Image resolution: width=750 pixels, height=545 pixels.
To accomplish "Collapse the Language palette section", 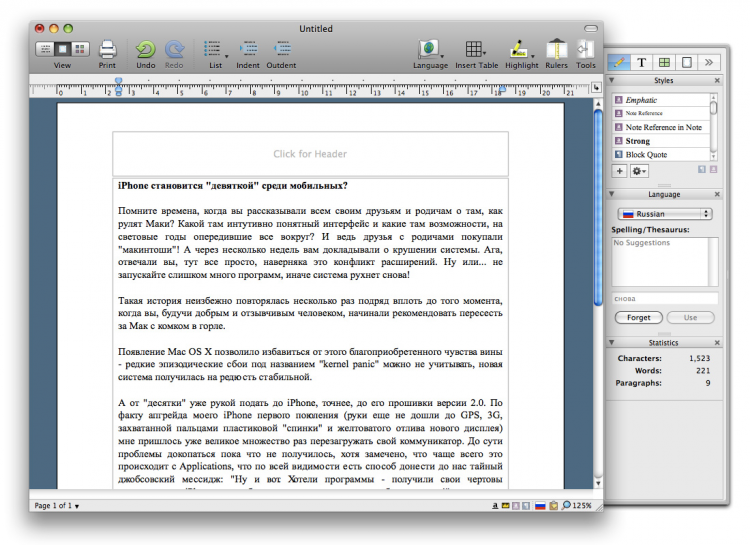I will click(x=612, y=194).
